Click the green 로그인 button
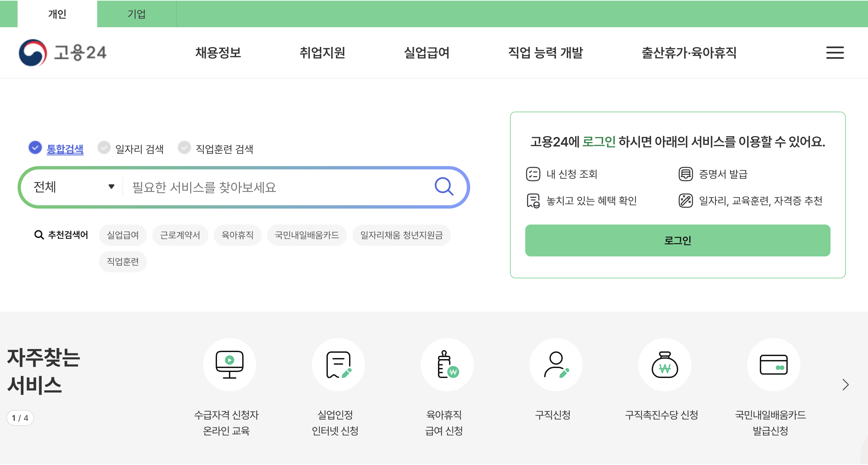The width and height of the screenshot is (868, 465). click(677, 240)
